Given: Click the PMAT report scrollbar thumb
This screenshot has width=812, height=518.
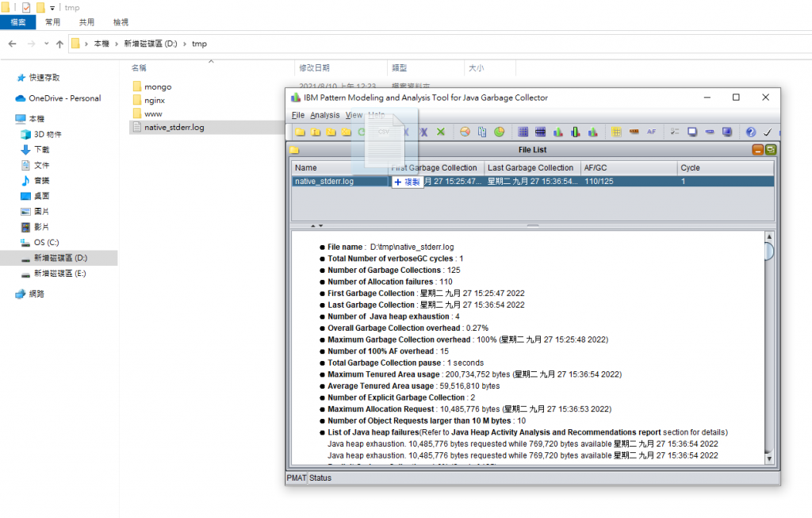Looking at the screenshot, I should click(769, 251).
